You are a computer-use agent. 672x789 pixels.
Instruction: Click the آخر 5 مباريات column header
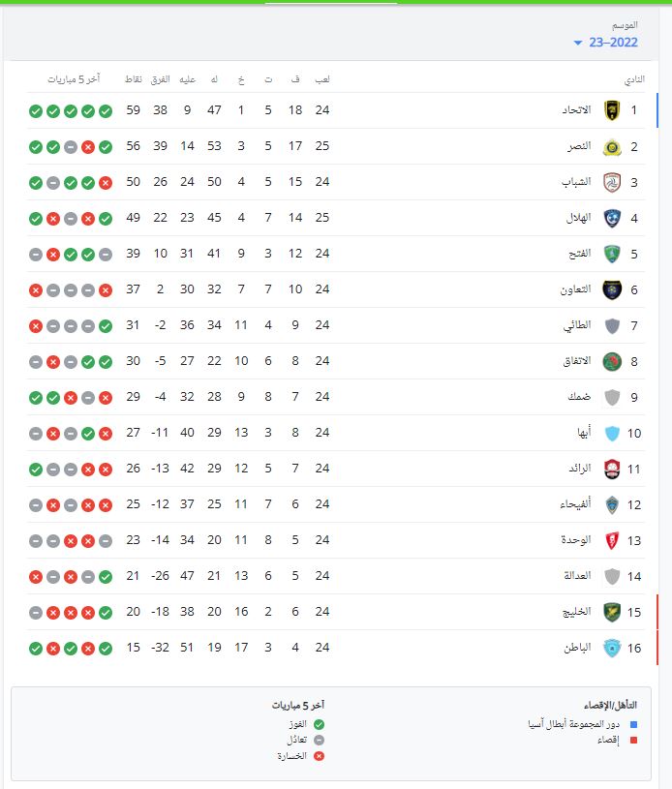click(x=74, y=78)
